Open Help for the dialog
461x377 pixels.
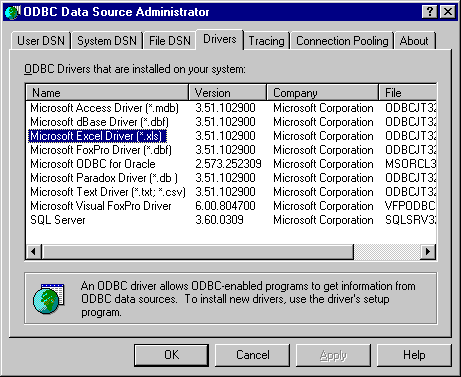click(414, 355)
